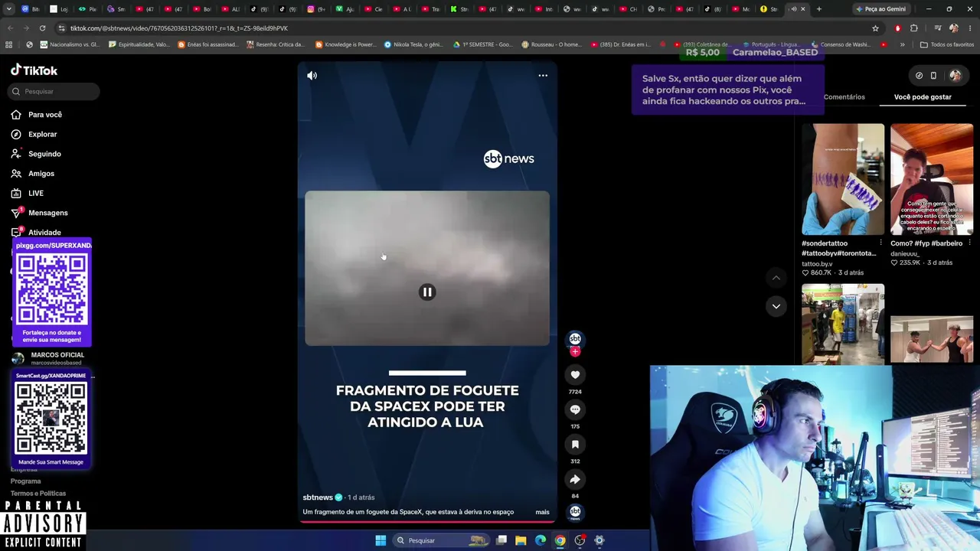
Task: Share the video via arrow icon
Action: (575, 479)
